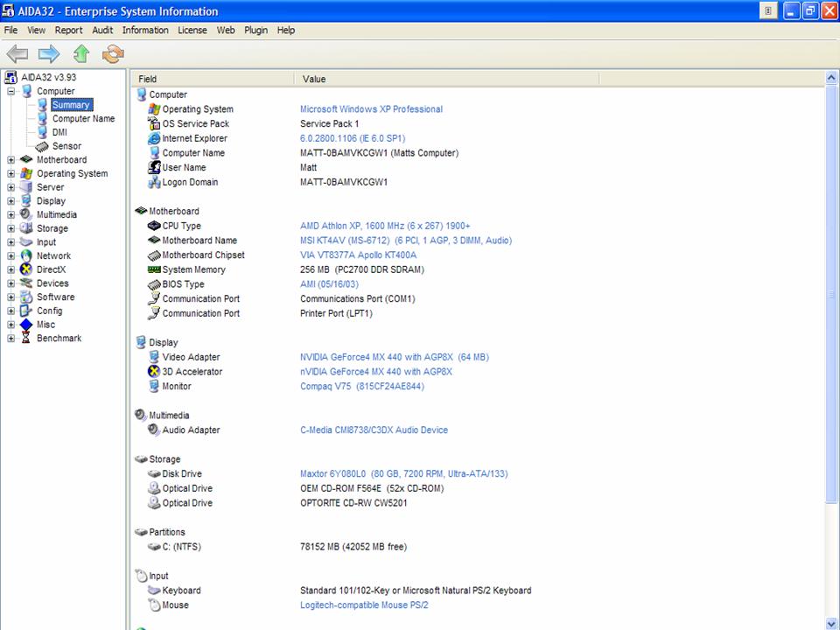Click the Field column header
Image resolution: width=840 pixels, height=630 pixels.
point(213,79)
